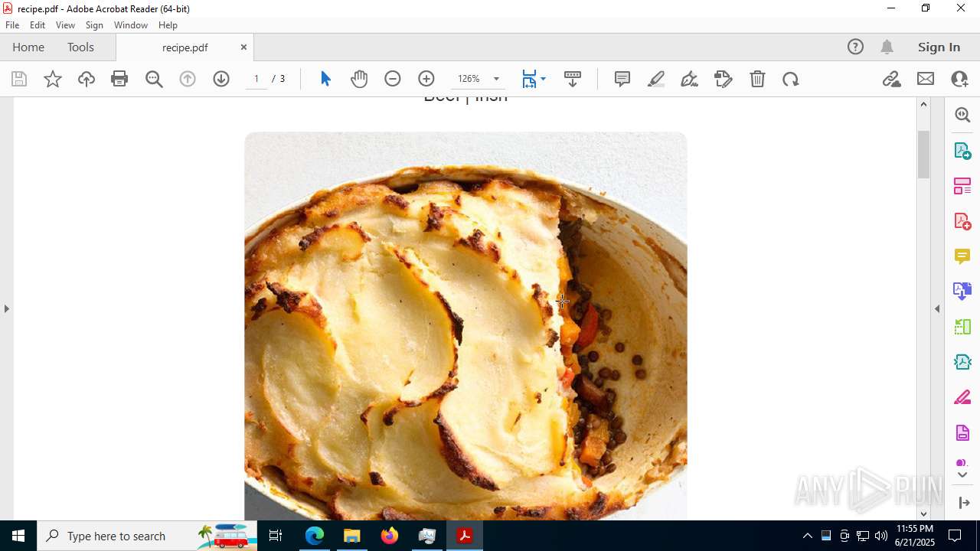Collapse the right tools pane arrow
This screenshot has height=551, width=980.
click(937, 308)
